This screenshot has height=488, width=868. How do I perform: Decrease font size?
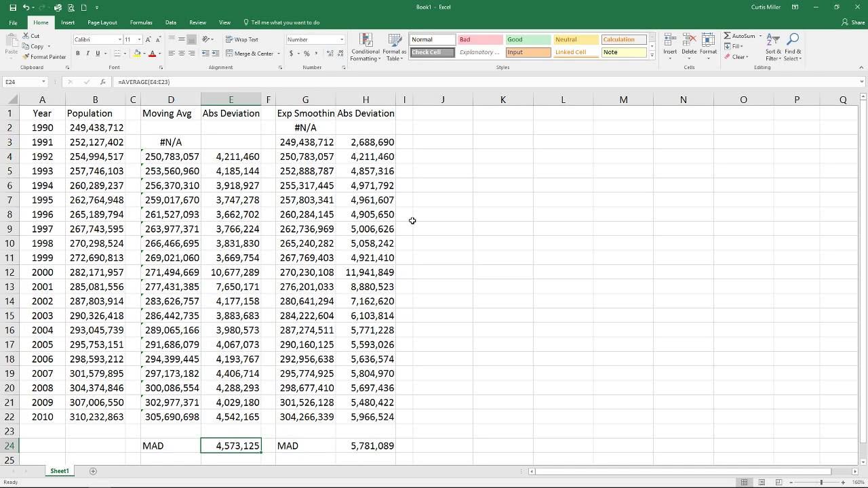point(157,39)
